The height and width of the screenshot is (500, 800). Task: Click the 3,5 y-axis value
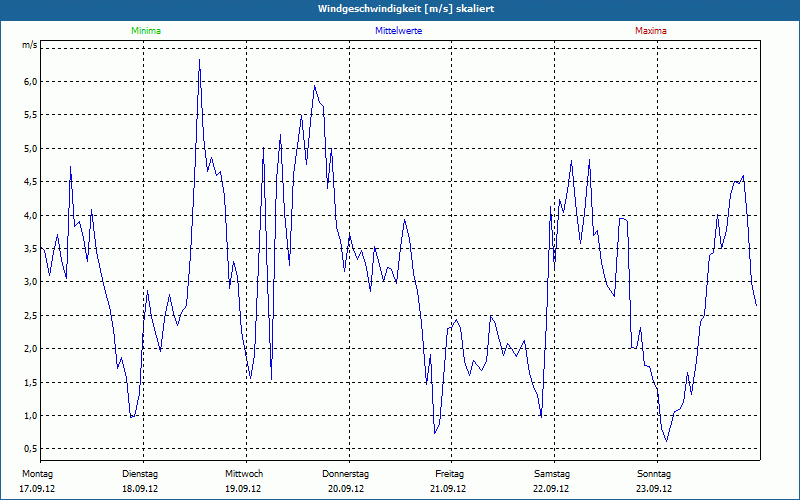click(30, 248)
